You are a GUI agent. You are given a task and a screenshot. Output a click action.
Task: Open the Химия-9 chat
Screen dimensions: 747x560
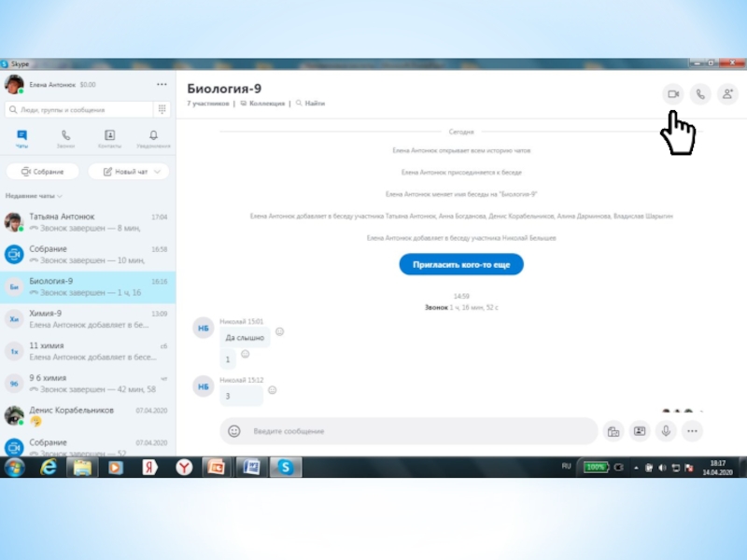pos(88,319)
